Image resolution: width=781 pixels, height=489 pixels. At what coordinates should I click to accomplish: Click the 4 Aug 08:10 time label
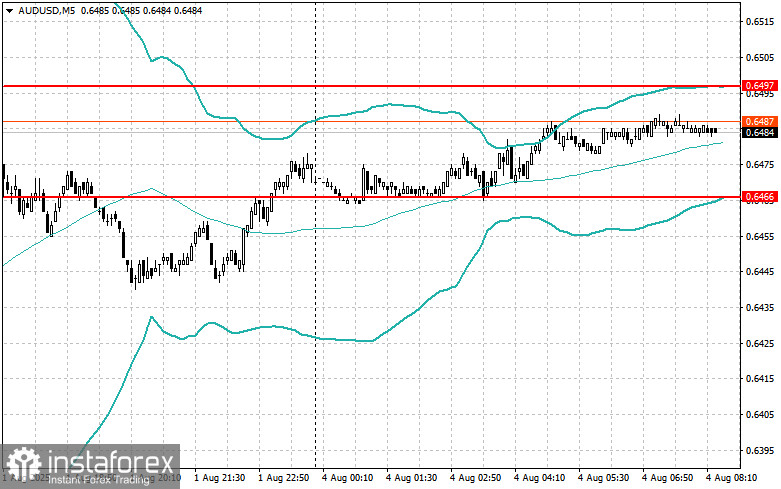coord(731,478)
